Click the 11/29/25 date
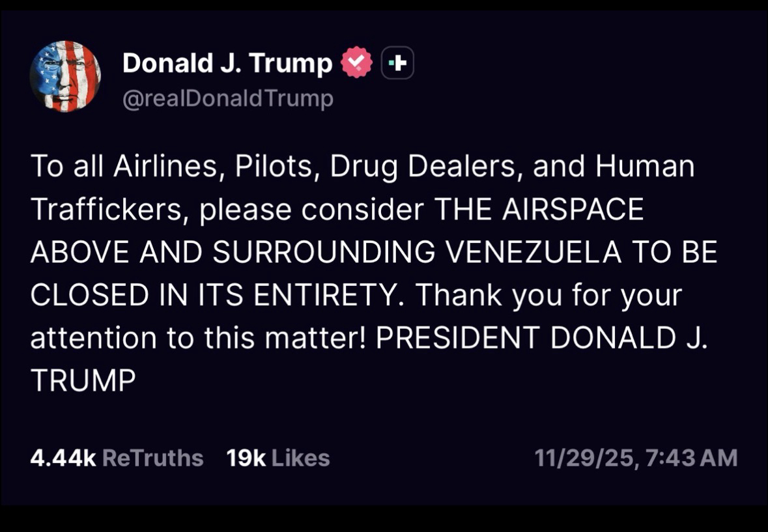Image resolution: width=768 pixels, height=532 pixels. coord(584,458)
